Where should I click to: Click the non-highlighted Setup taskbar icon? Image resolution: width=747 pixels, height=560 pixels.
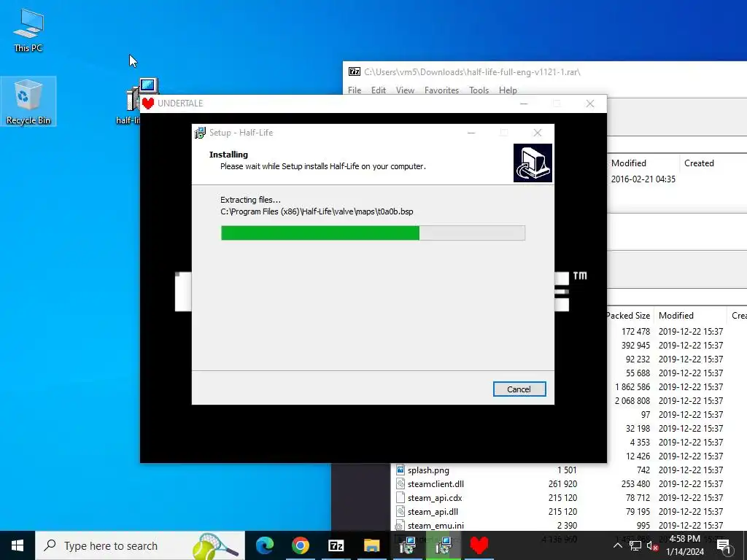(408, 545)
